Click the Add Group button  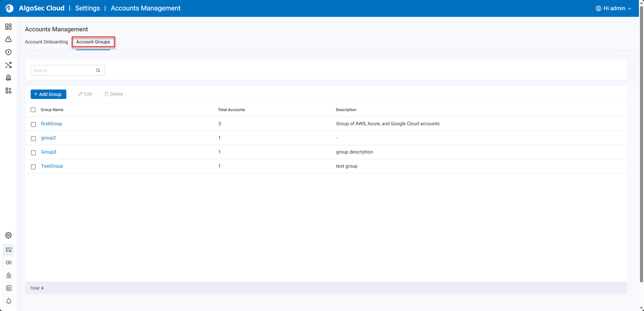(48, 94)
